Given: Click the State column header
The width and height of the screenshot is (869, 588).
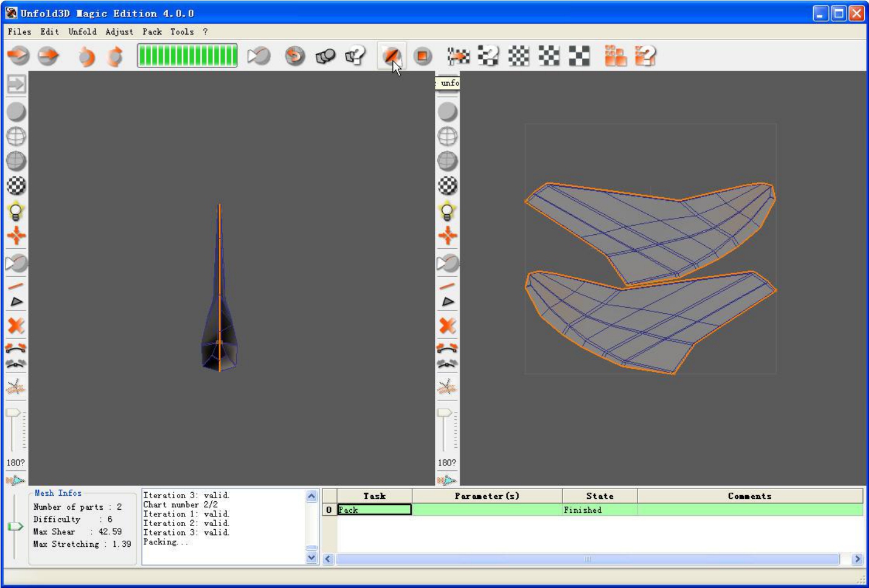Looking at the screenshot, I should [x=599, y=496].
